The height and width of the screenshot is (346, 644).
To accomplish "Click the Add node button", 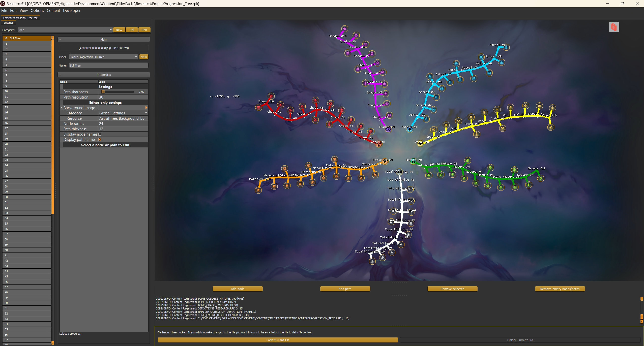I will 237,289.
